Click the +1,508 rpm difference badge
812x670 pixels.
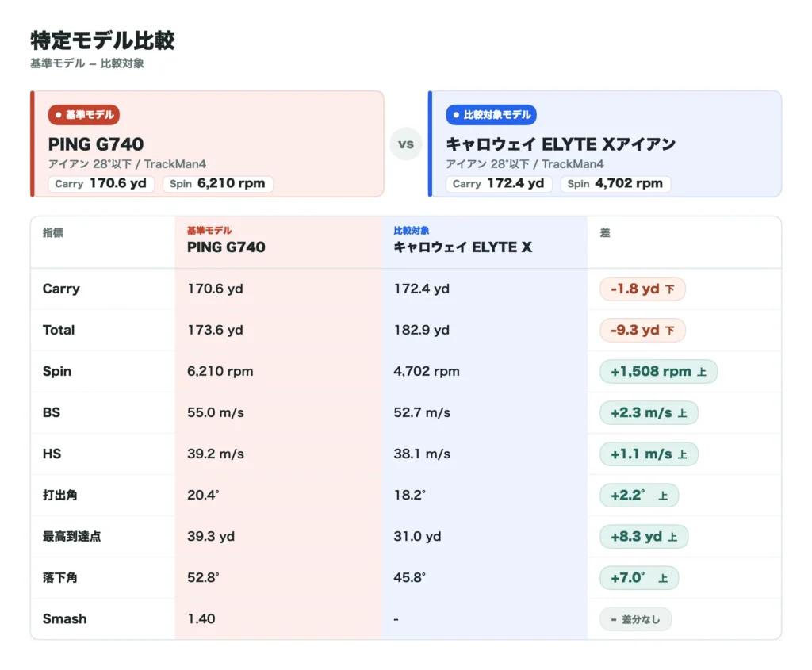659,371
